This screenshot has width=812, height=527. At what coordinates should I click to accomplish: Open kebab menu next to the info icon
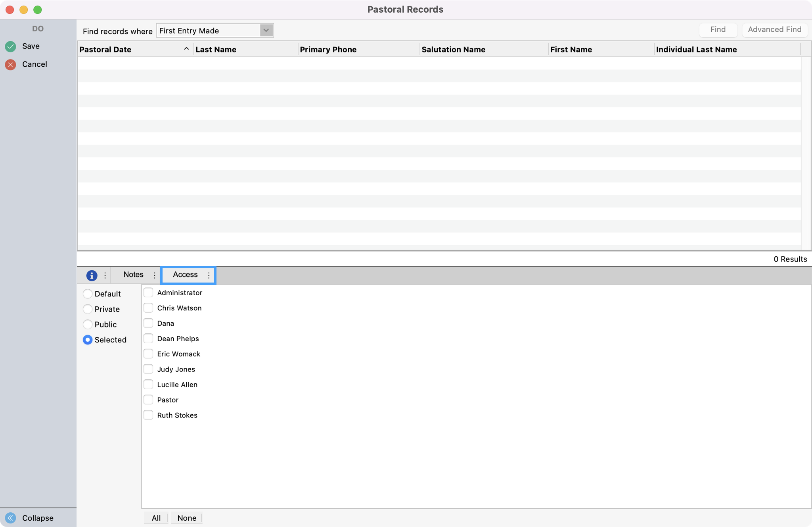105,275
